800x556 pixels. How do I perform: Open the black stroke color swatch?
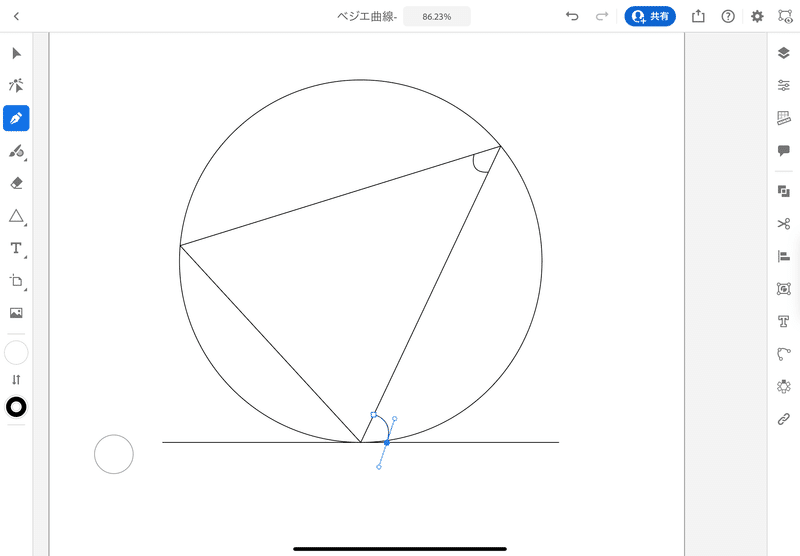[x=16, y=407]
